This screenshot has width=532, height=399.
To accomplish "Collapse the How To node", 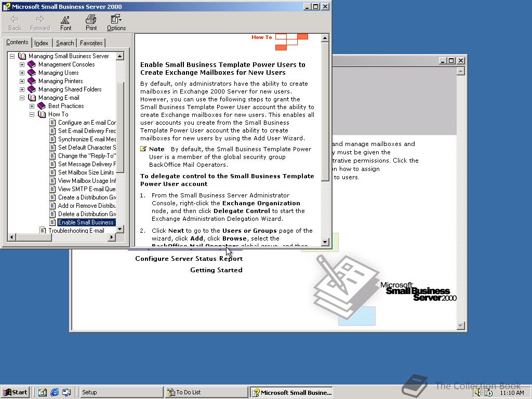I will pyautogui.click(x=32, y=114).
